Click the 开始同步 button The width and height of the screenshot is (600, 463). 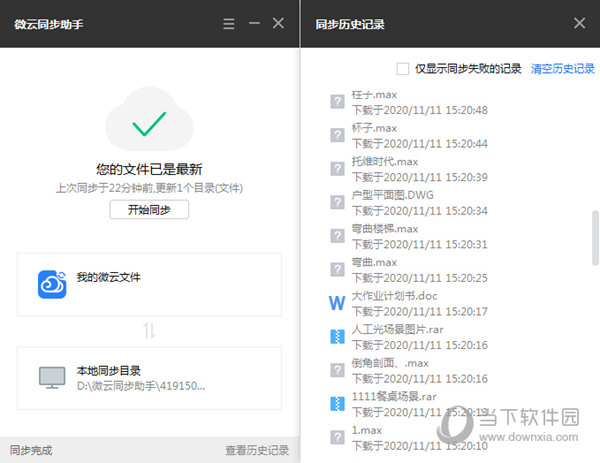(x=149, y=209)
